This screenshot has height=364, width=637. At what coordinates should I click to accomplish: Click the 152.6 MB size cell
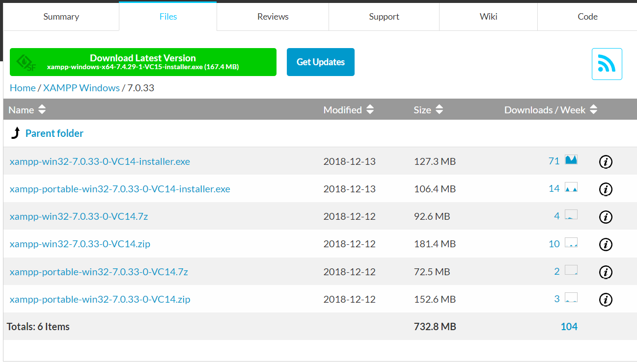pyautogui.click(x=435, y=299)
